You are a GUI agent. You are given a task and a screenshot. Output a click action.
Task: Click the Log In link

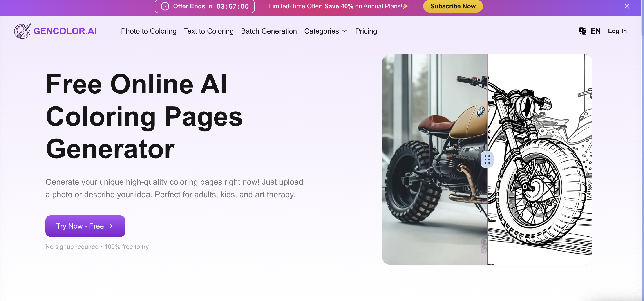[617, 31]
